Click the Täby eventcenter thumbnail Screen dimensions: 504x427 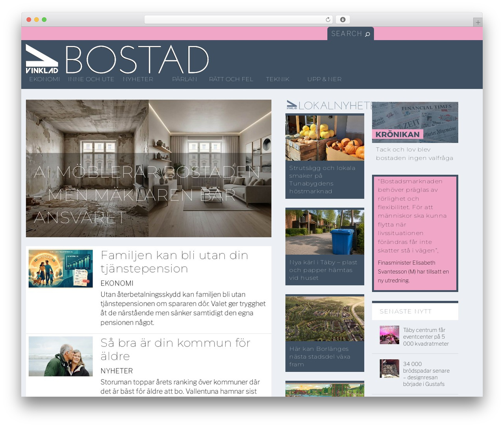(389, 335)
